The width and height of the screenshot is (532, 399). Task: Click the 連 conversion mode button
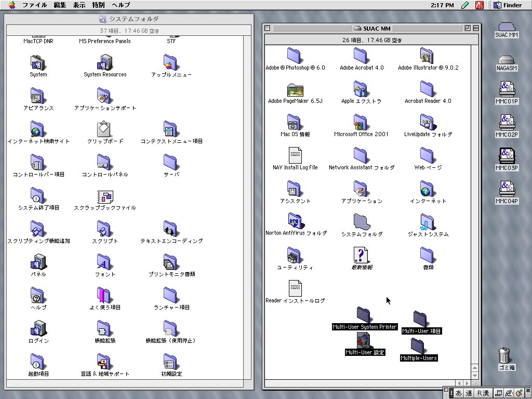(x=469, y=393)
